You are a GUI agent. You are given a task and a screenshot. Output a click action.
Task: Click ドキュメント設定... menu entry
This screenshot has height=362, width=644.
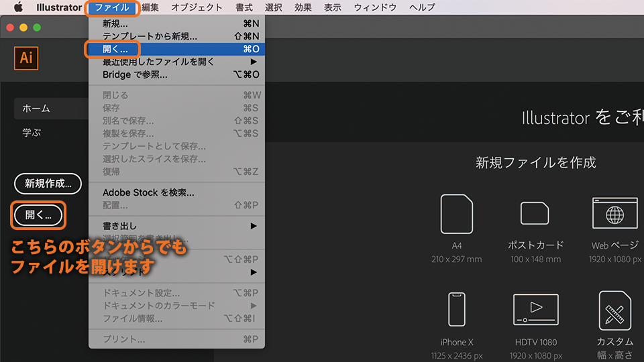(x=176, y=293)
